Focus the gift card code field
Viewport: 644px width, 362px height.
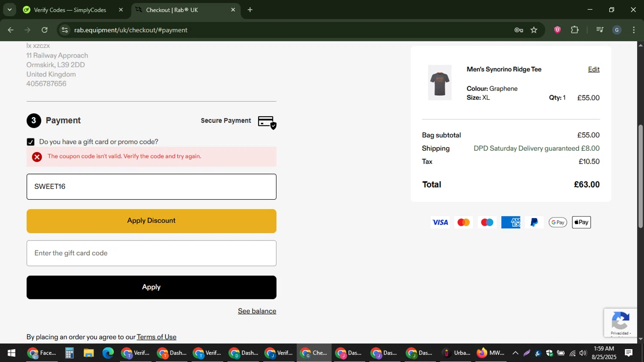tap(151, 253)
